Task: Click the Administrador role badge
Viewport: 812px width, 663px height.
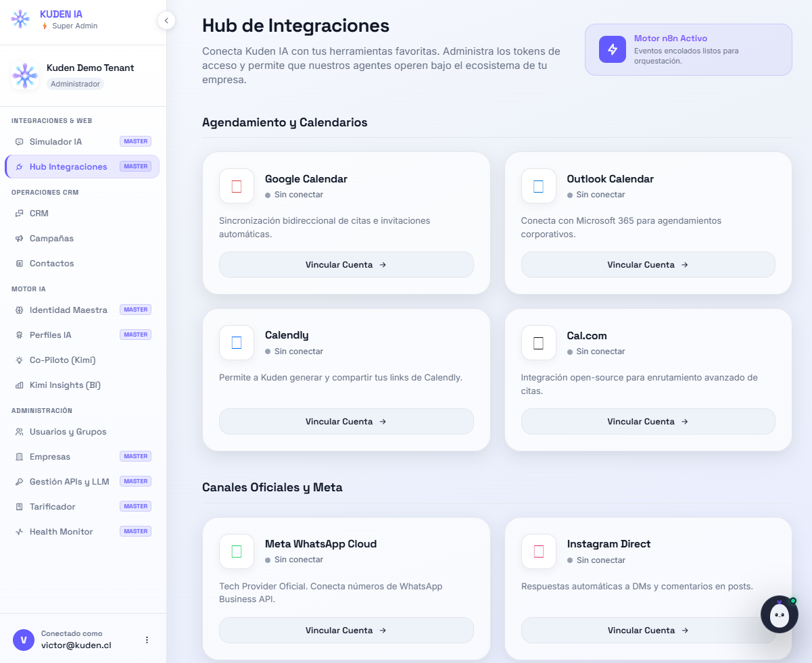Action: [75, 84]
